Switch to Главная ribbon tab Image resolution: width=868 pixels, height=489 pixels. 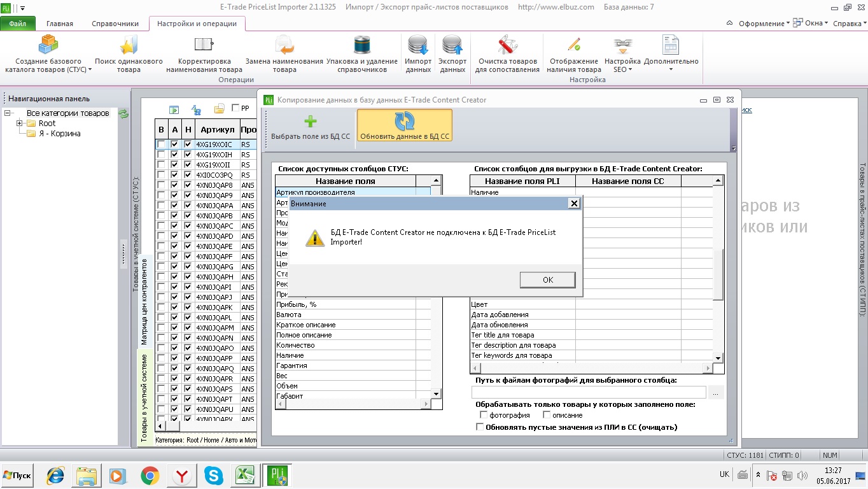click(x=60, y=24)
